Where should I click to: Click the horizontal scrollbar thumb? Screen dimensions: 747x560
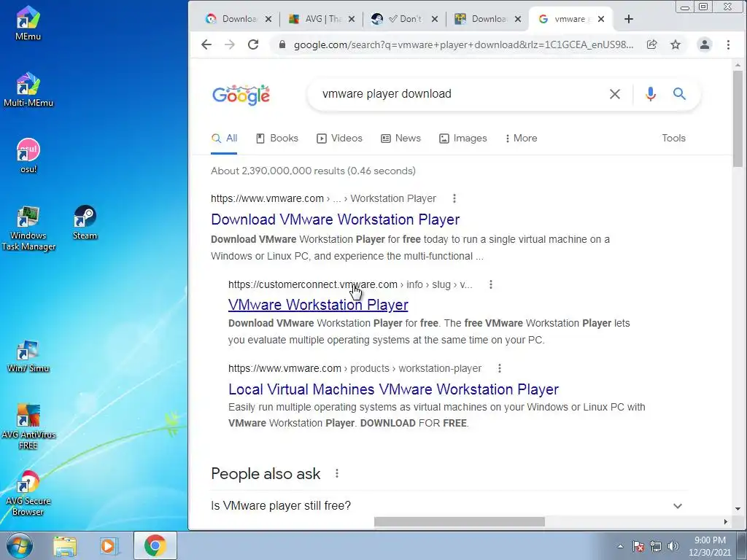(x=460, y=522)
